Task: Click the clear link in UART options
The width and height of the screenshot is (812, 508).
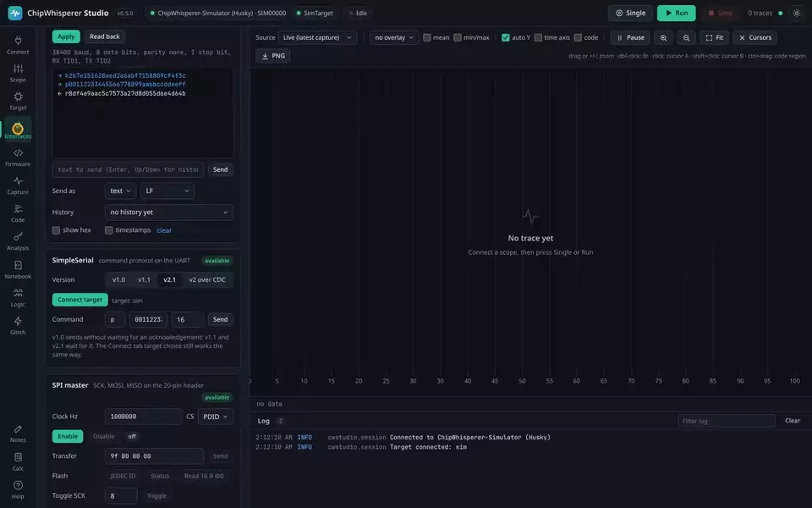Action: 164,230
